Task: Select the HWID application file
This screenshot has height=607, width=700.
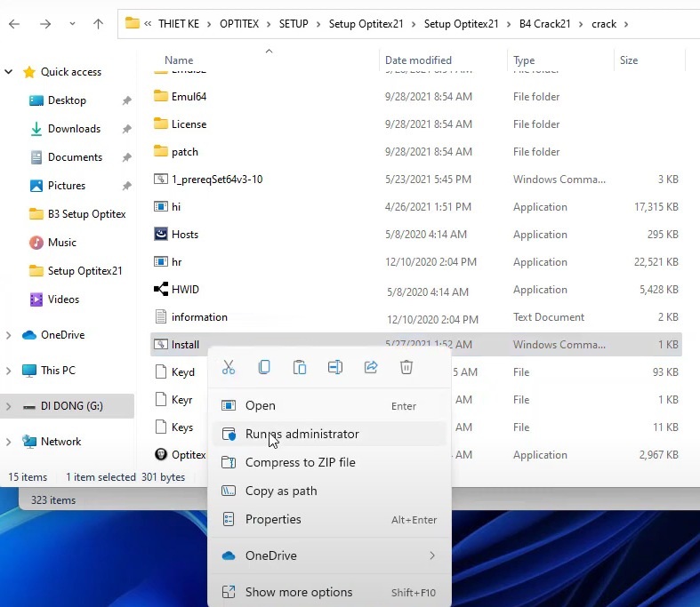Action: point(184,290)
